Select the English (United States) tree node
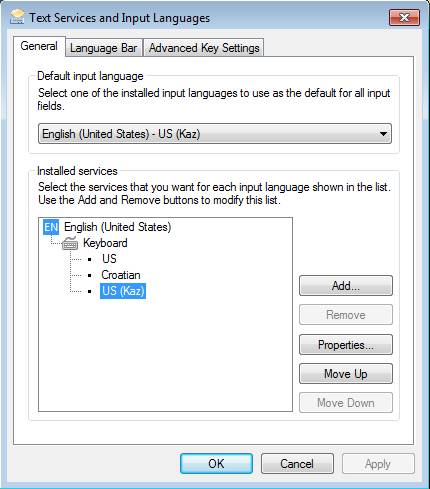 (117, 227)
